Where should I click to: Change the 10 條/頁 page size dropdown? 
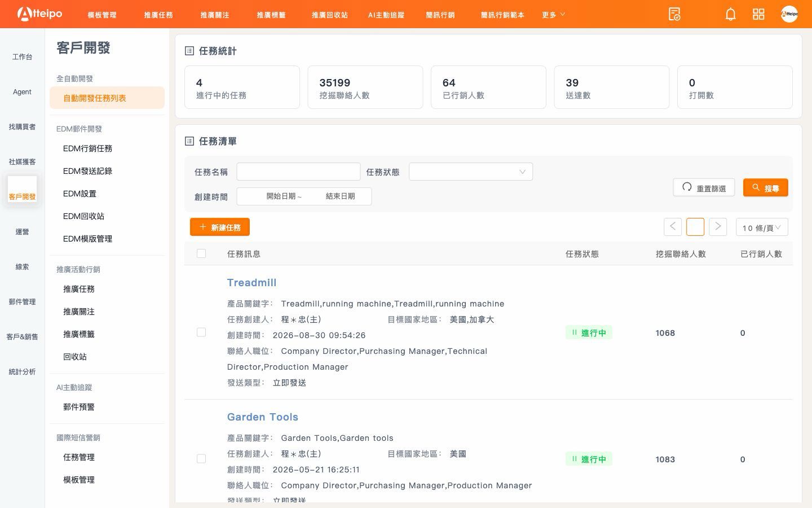tap(762, 227)
